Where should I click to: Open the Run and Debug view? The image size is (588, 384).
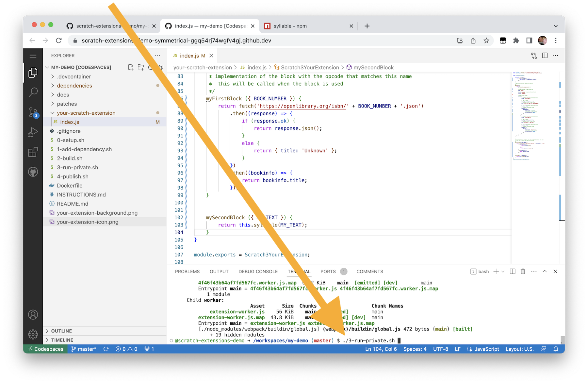(x=33, y=132)
